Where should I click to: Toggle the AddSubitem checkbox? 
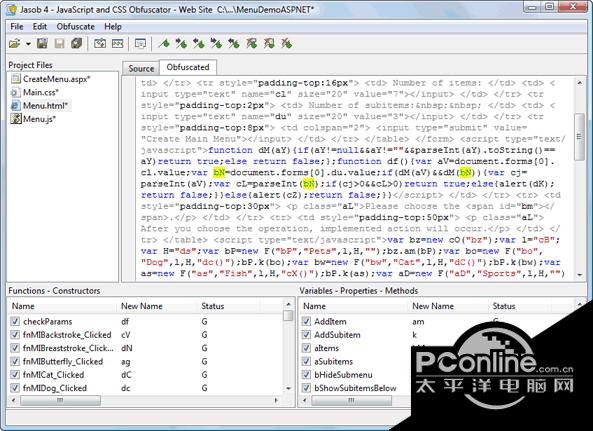(x=306, y=335)
